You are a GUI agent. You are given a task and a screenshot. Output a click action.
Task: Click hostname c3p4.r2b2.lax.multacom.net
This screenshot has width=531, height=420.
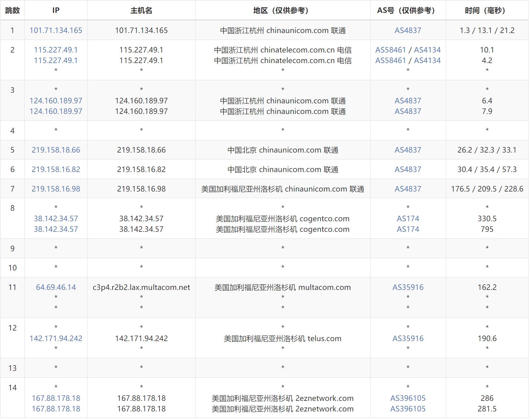coord(141,287)
